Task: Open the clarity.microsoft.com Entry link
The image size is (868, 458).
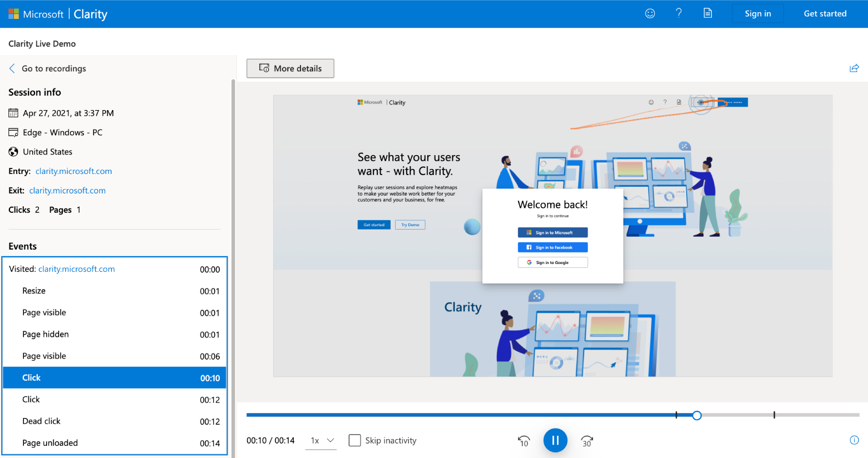Action: tap(73, 171)
